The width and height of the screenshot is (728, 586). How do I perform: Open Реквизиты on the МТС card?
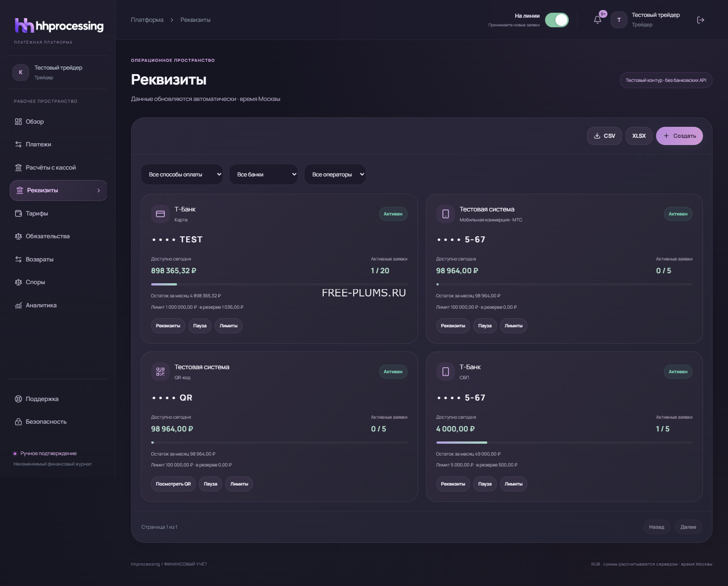point(453,326)
